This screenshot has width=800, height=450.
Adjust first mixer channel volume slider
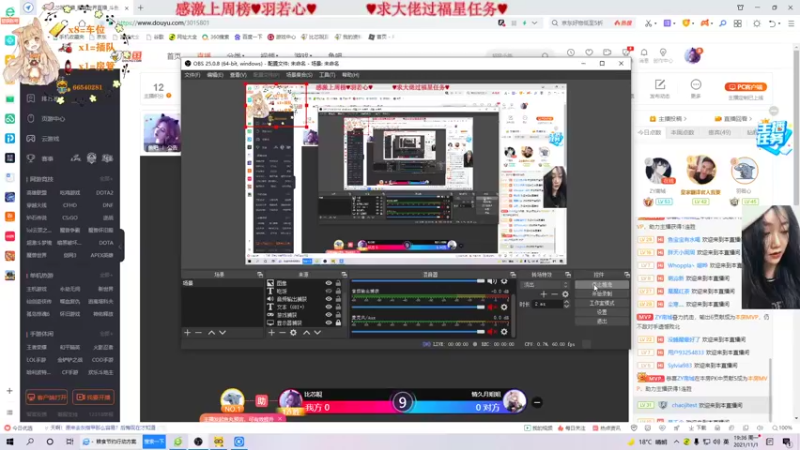click(x=418, y=281)
